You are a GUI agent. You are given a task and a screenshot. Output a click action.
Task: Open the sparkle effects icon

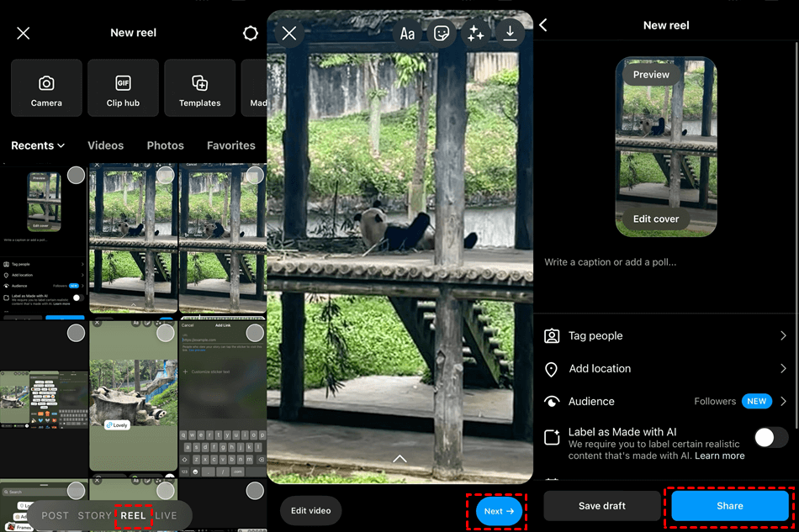click(x=475, y=34)
